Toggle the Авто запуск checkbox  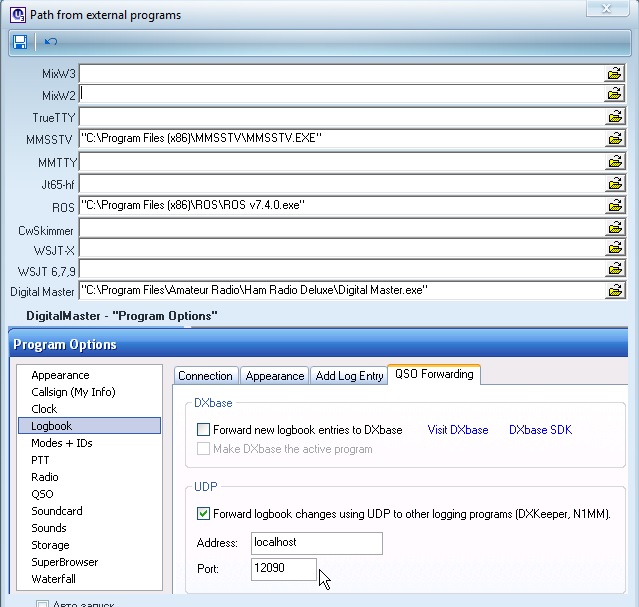click(x=42, y=604)
